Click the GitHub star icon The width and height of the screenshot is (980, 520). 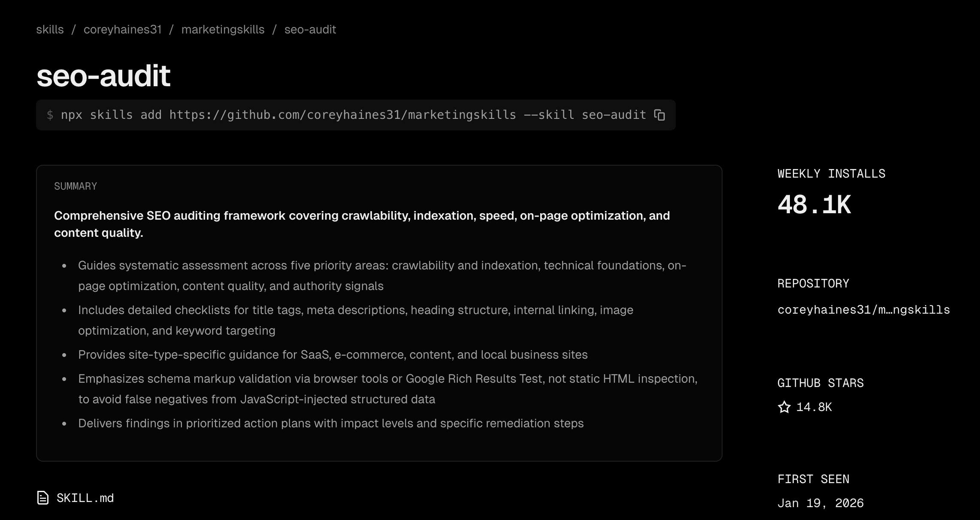[784, 407]
